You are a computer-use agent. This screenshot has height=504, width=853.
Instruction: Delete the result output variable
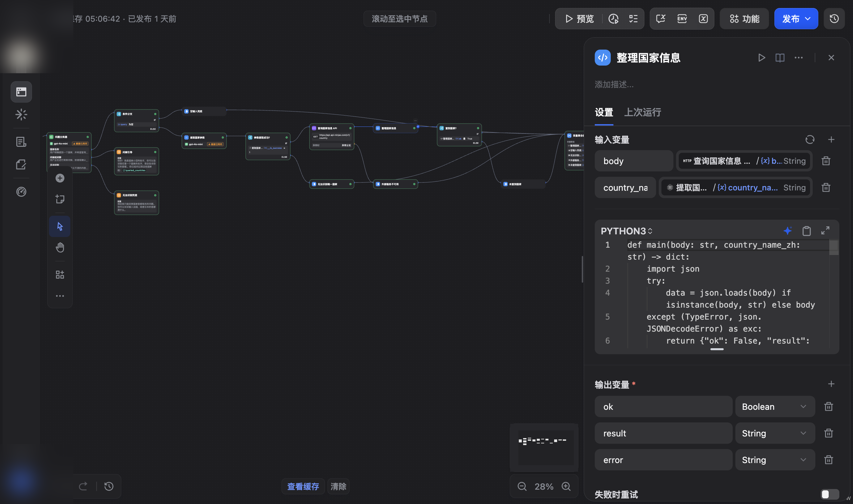[829, 433]
